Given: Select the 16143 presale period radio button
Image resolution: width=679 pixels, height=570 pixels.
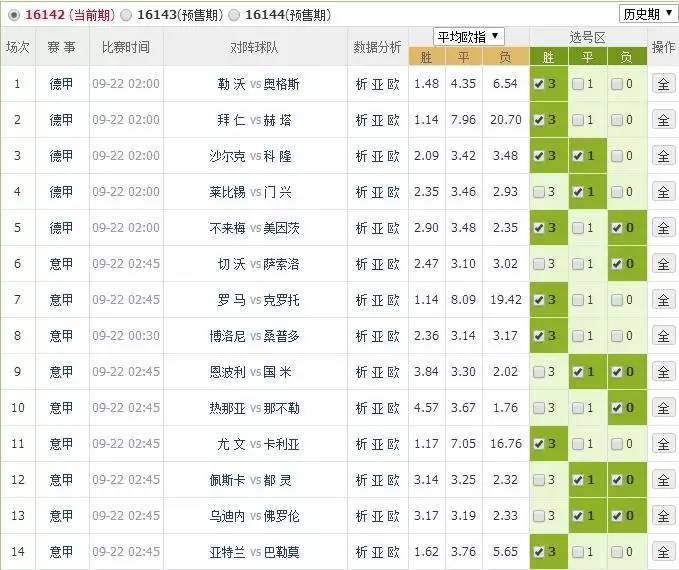Looking at the screenshot, I should [126, 16].
